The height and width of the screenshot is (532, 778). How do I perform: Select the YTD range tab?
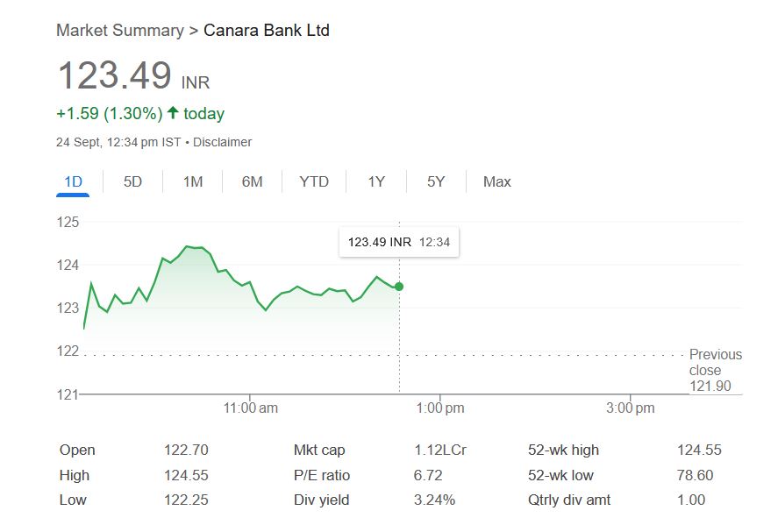point(314,182)
